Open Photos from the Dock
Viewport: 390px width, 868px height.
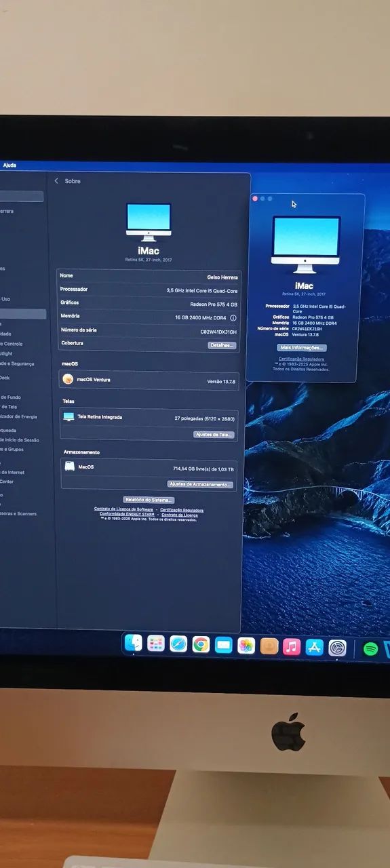point(246,646)
